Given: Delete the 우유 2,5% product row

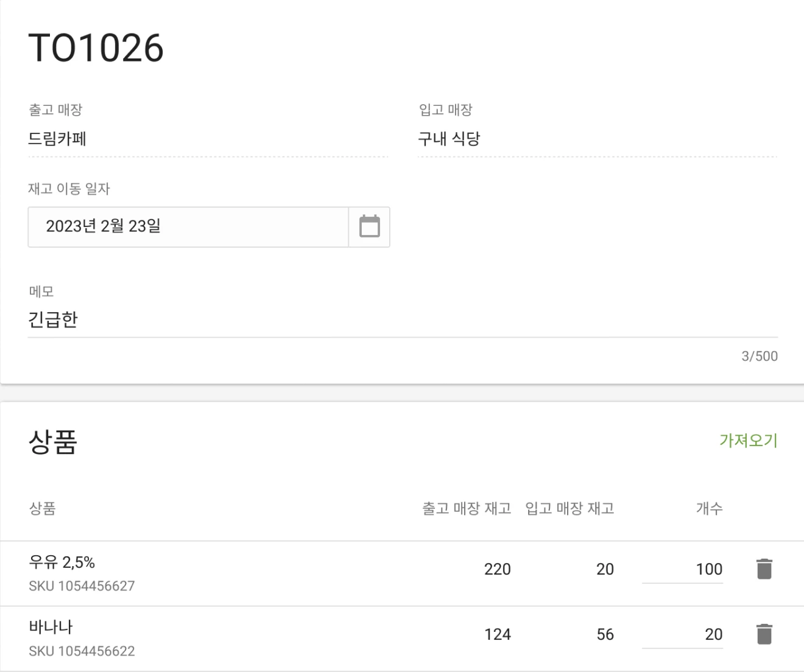Looking at the screenshot, I should pyautogui.click(x=764, y=569).
